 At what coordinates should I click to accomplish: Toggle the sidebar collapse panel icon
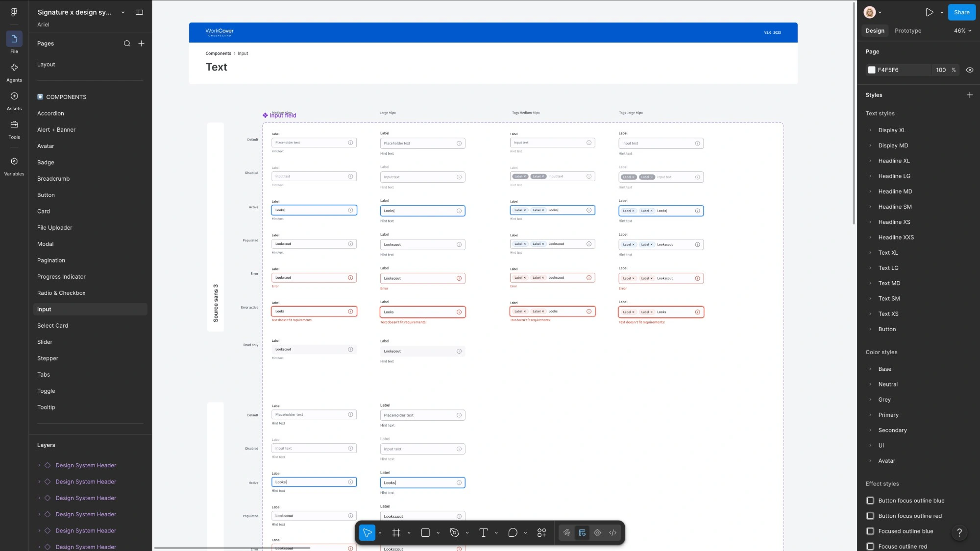click(139, 12)
